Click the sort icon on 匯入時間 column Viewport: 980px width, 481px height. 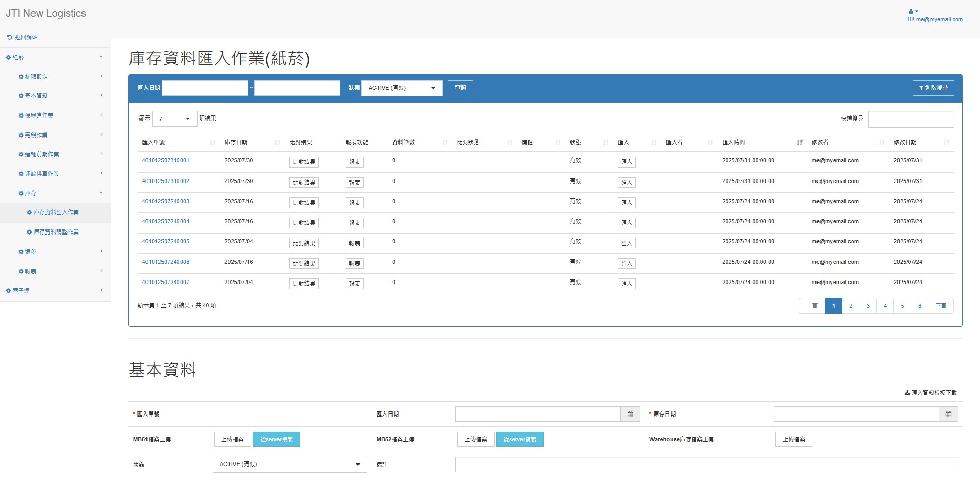pos(799,142)
